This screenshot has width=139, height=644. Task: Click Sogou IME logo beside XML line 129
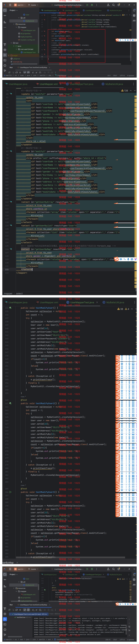[116, 259]
